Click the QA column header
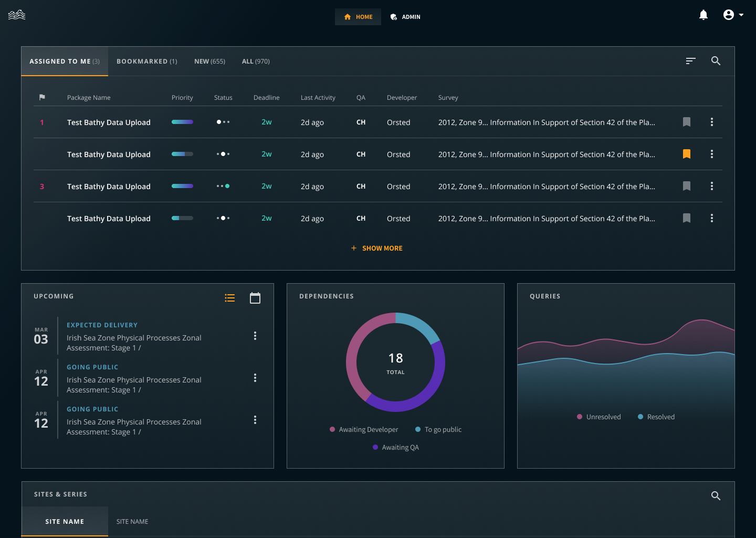Viewport: 756px width, 538px height. 361,98
